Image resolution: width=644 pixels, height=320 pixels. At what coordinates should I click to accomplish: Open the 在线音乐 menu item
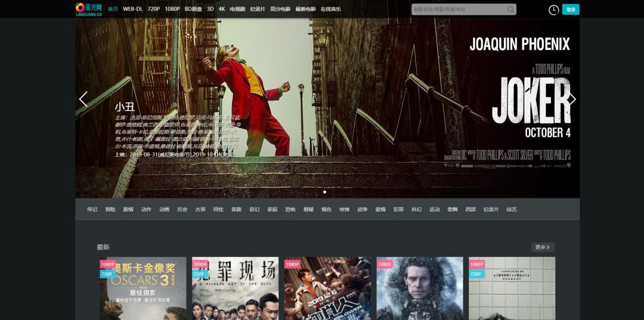(x=330, y=9)
